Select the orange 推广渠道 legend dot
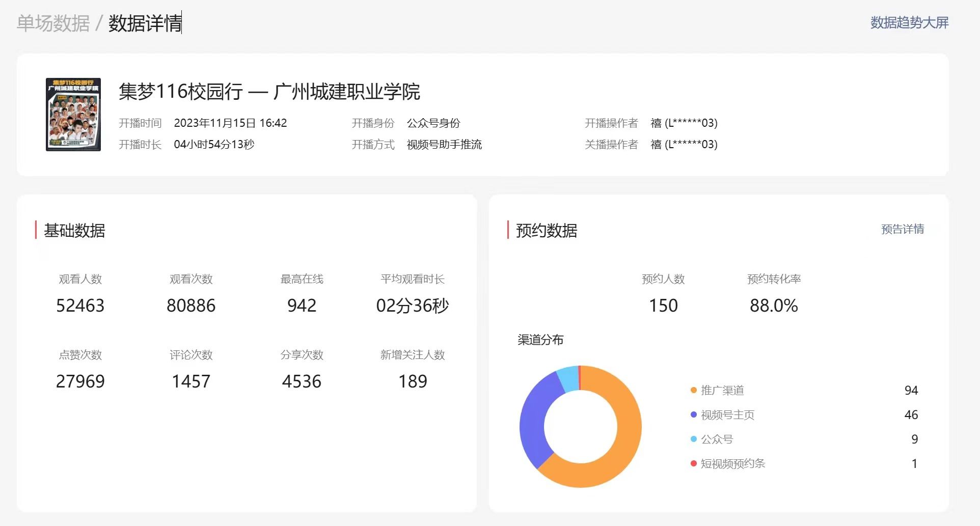 [693, 391]
